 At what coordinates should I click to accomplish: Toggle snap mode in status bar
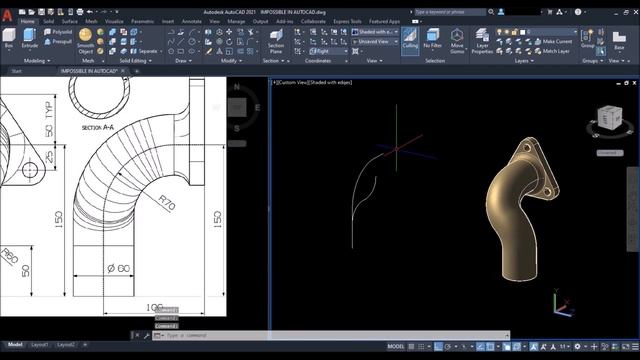pyautogui.click(x=422, y=347)
